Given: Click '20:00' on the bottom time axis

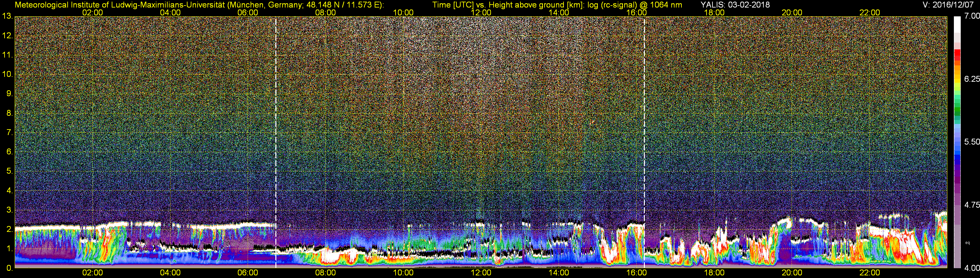Looking at the screenshot, I should pyautogui.click(x=792, y=273).
